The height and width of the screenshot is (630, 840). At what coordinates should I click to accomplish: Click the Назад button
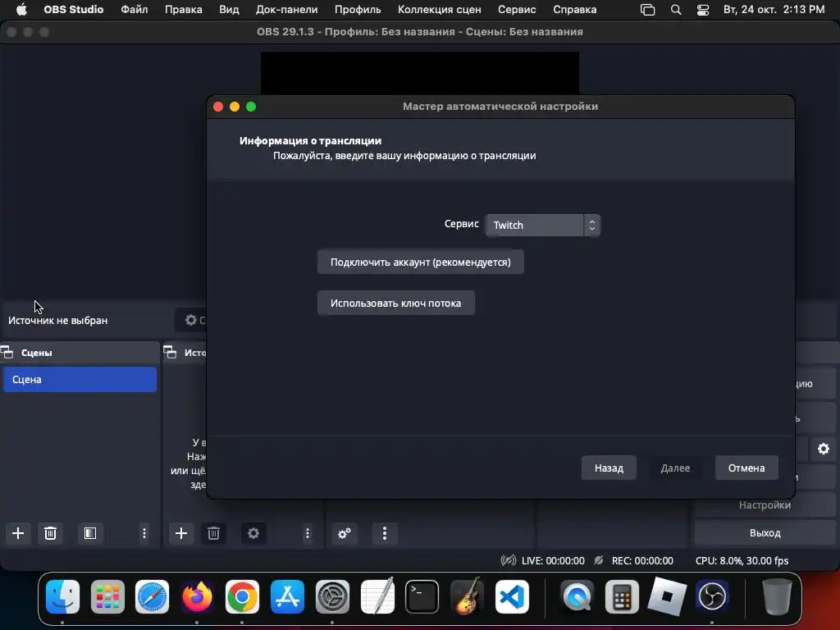609,468
